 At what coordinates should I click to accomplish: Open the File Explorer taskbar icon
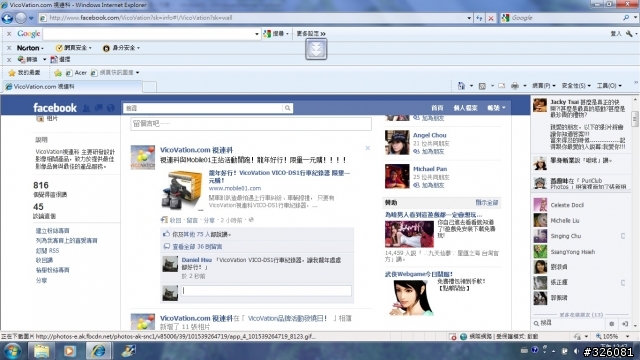coord(41,351)
